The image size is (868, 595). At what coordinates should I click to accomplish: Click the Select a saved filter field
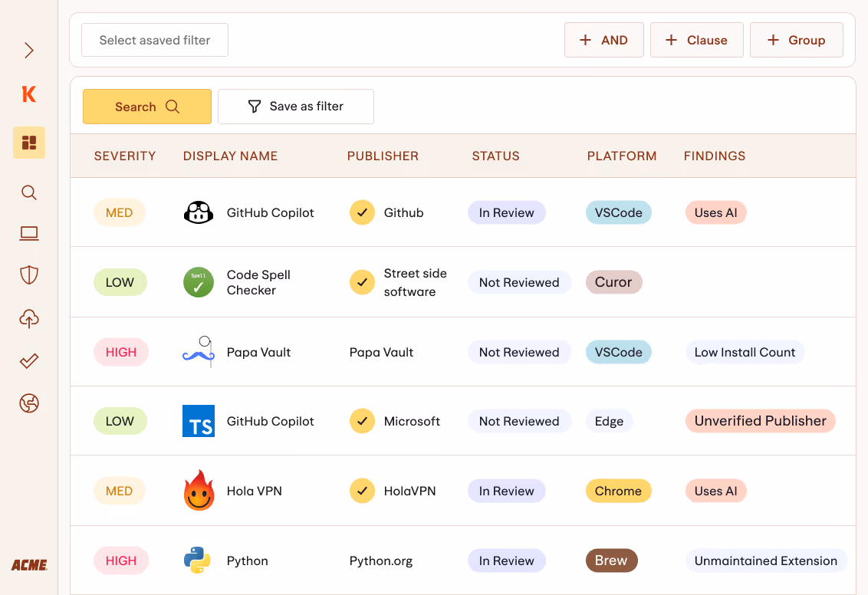tap(154, 40)
